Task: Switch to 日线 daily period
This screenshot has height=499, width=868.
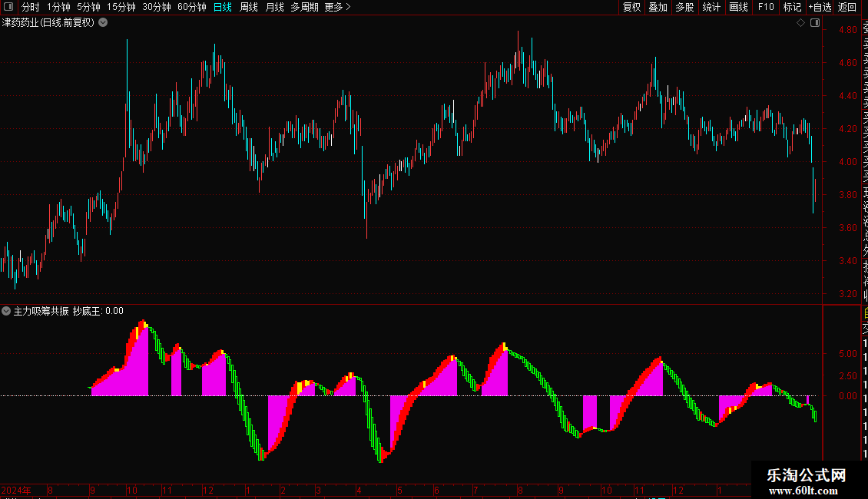Action: pos(223,7)
